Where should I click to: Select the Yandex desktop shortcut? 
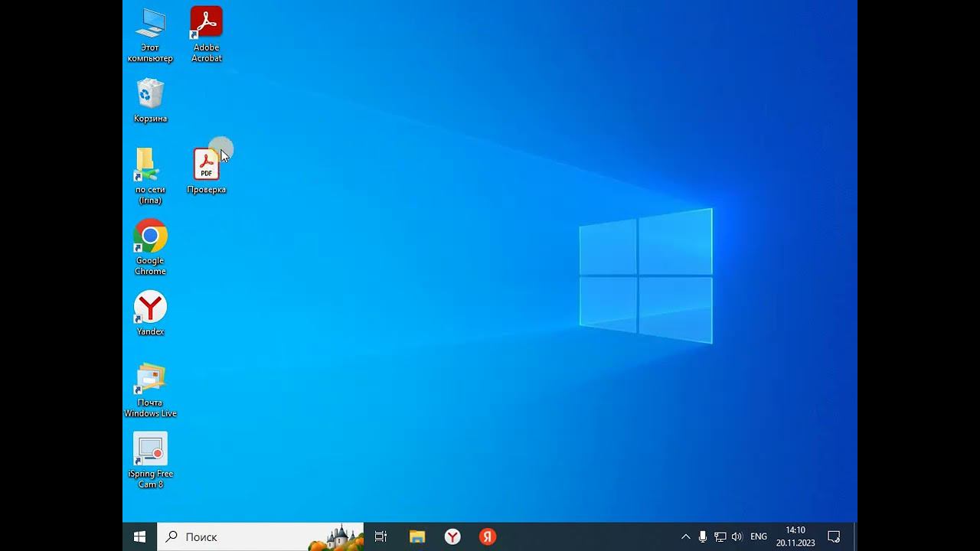click(x=150, y=313)
